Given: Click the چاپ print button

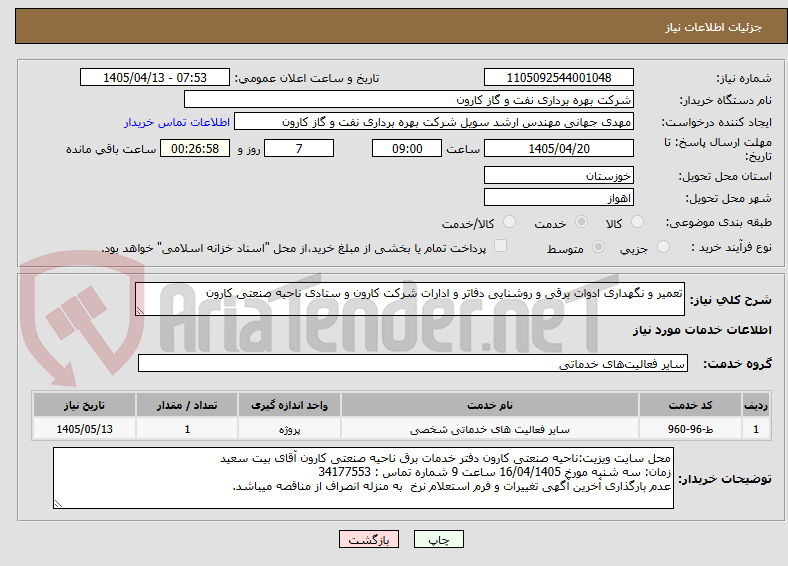Looking at the screenshot, I should [439, 539].
